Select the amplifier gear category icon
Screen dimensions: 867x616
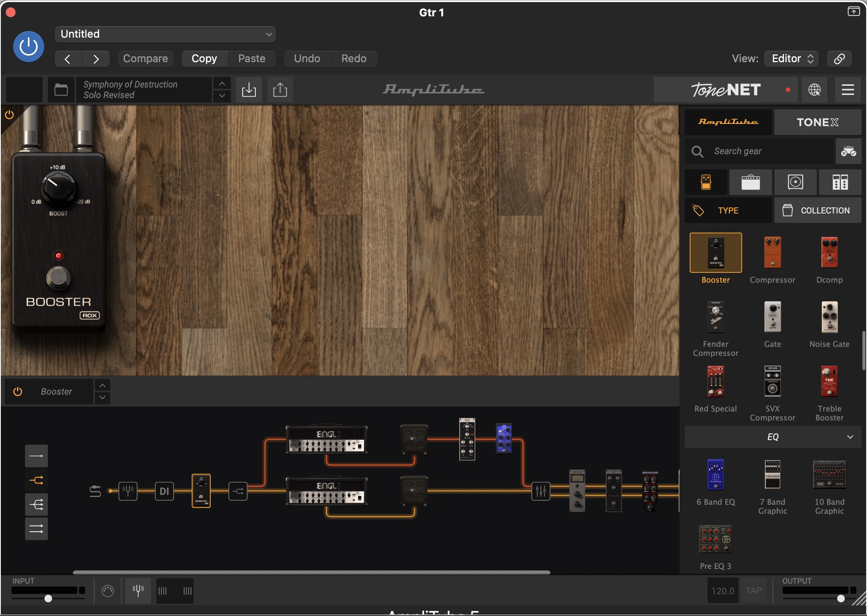(x=750, y=182)
